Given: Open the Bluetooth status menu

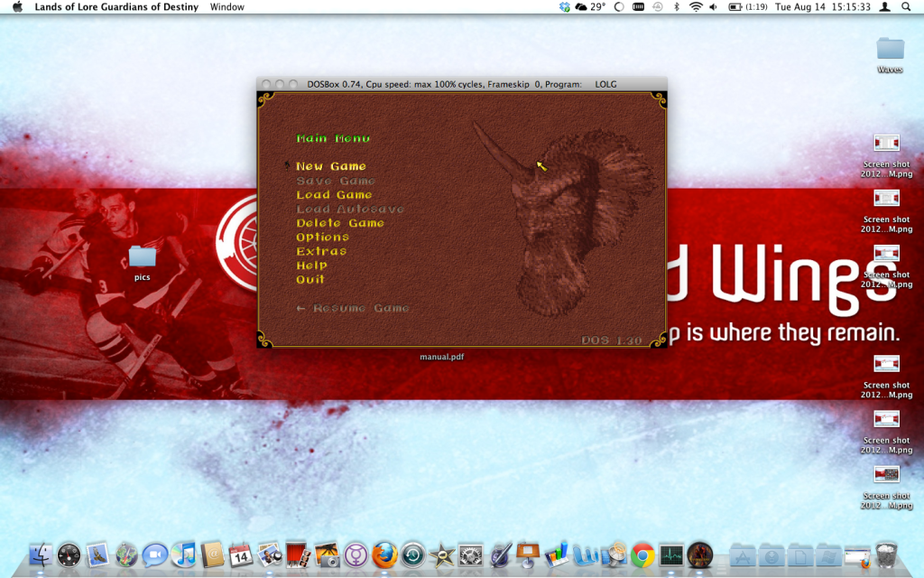Looking at the screenshot, I should pyautogui.click(x=677, y=7).
